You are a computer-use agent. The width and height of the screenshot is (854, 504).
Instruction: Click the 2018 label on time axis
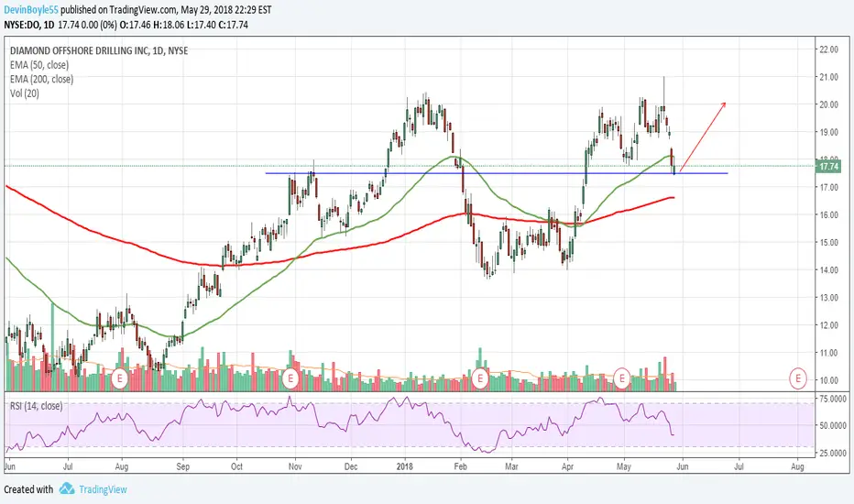tap(405, 467)
